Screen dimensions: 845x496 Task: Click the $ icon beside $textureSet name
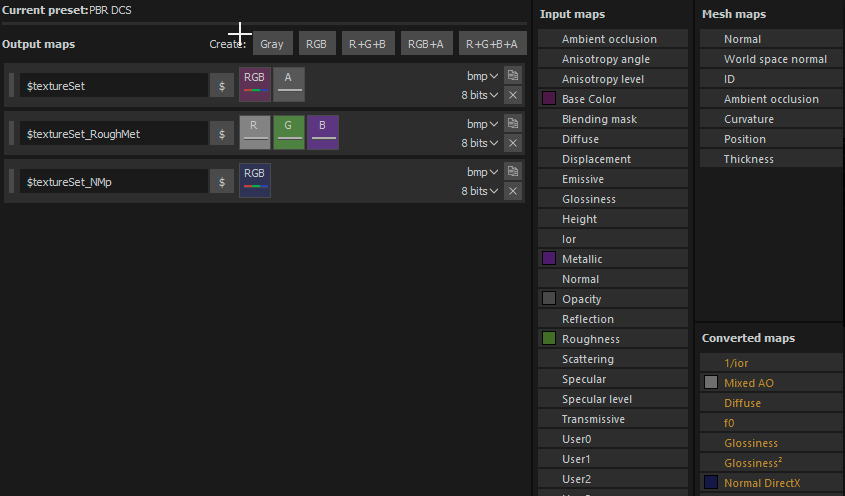click(x=222, y=86)
